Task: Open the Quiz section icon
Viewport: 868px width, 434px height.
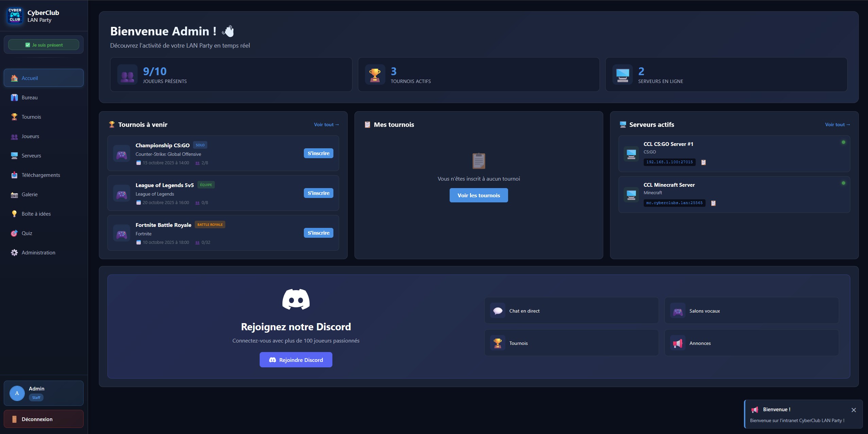Action: (14, 233)
